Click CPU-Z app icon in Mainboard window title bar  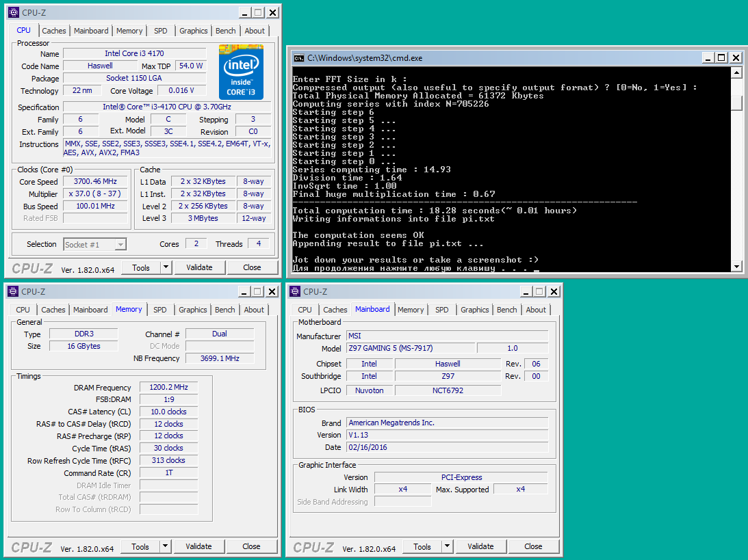(x=295, y=291)
